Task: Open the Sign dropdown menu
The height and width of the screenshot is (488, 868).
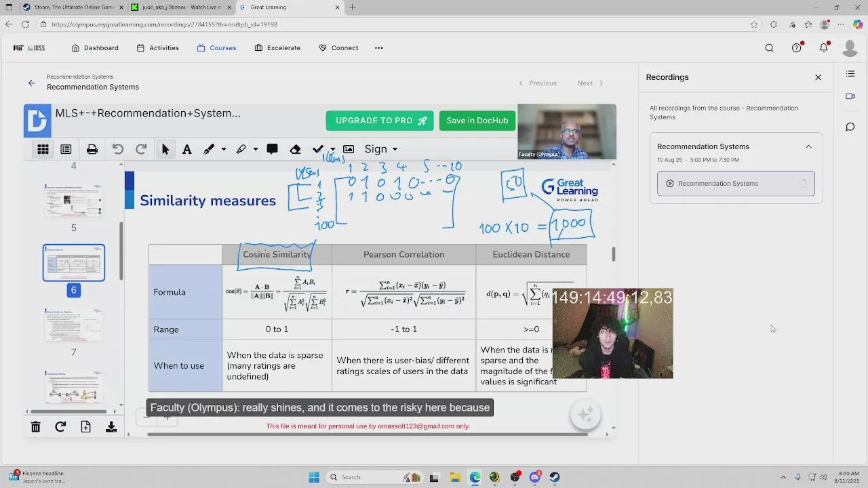Action: [x=381, y=149]
